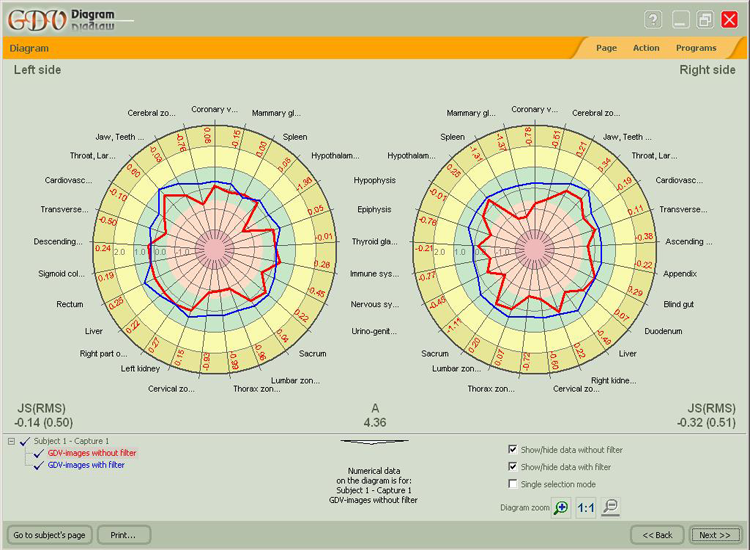Go to the Next page
Image resolution: width=750 pixels, height=550 pixels.
[714, 535]
